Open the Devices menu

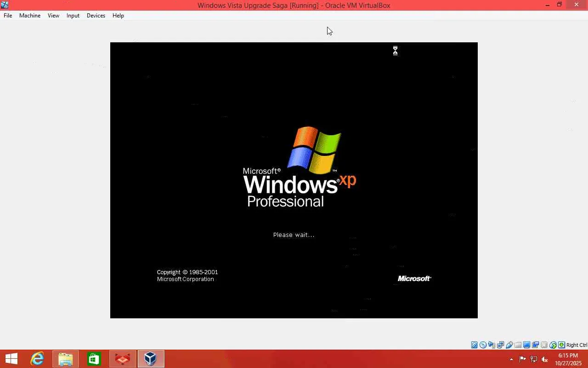pos(96,16)
